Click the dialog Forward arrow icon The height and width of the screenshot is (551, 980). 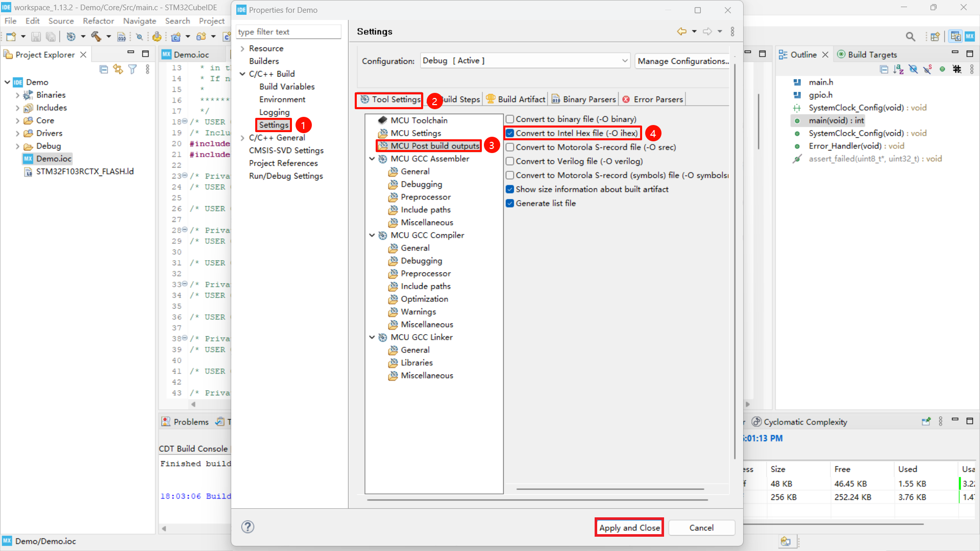coord(707,32)
